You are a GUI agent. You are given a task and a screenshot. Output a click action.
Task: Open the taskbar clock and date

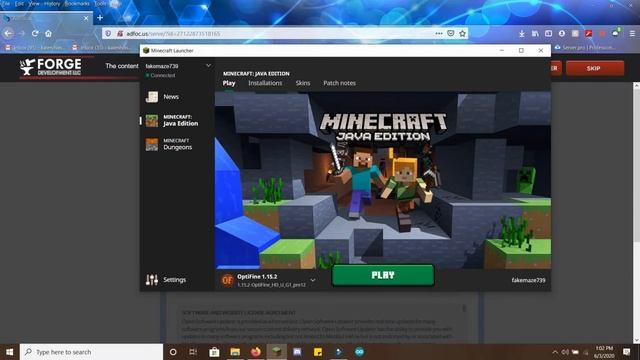click(604, 352)
